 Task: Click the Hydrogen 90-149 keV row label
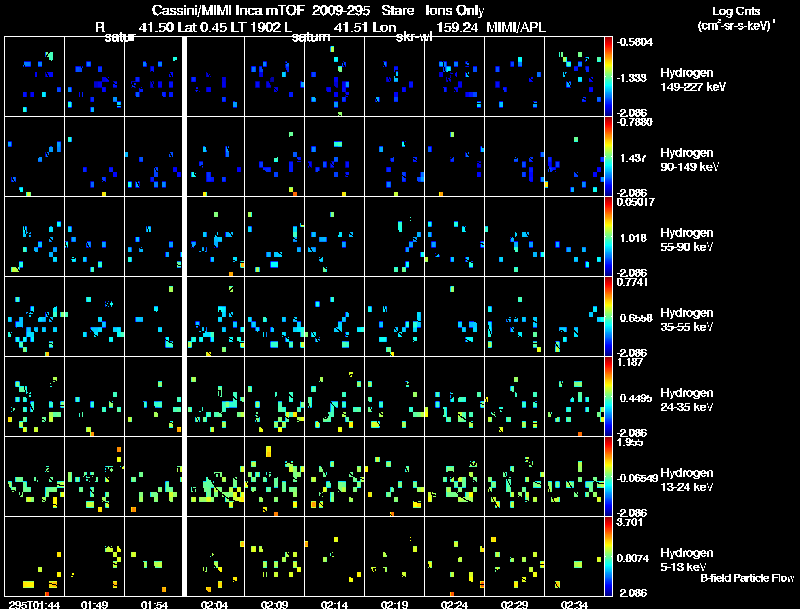coord(689,160)
